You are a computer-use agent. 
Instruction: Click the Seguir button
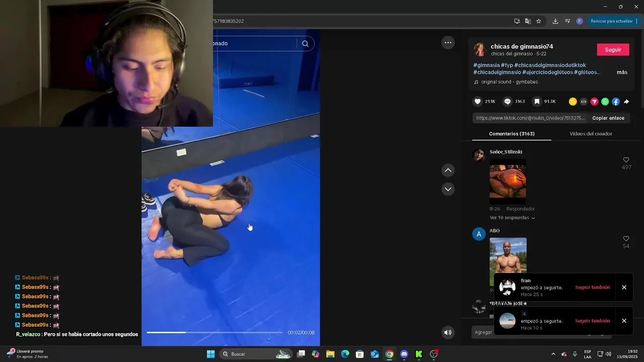coord(613,50)
